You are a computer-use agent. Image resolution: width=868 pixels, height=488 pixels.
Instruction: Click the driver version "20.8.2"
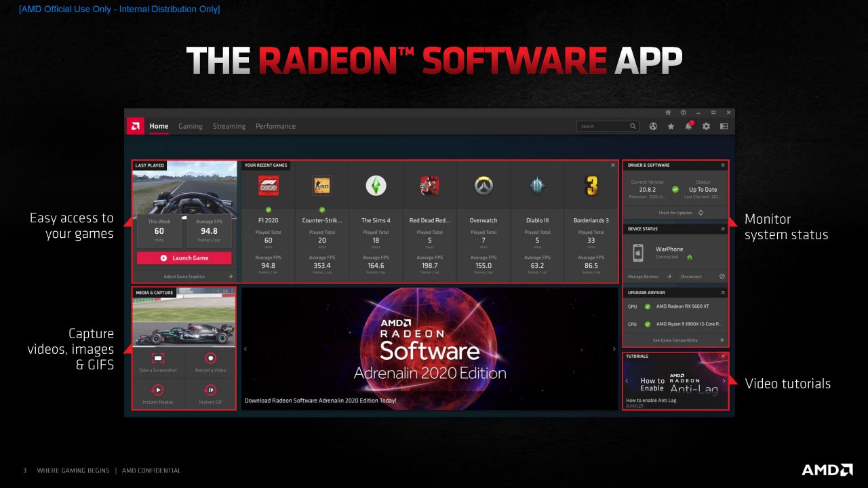647,190
